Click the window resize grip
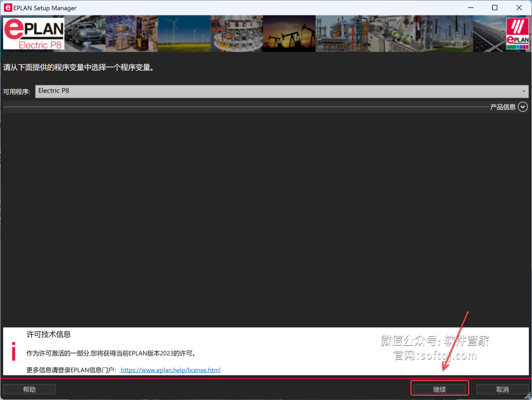This screenshot has width=532, height=400. (x=528, y=396)
